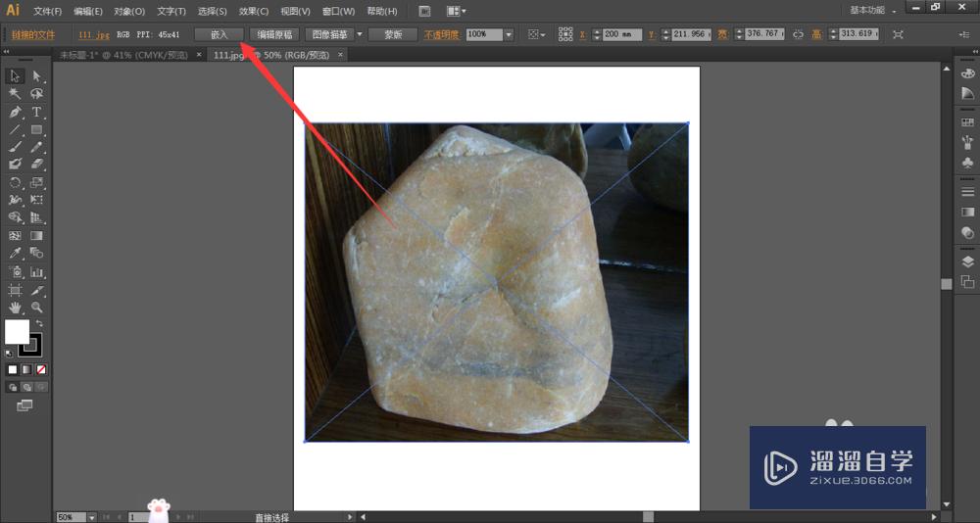Select the Rotate tool
This screenshot has width=980, height=523.
pyautogui.click(x=15, y=182)
